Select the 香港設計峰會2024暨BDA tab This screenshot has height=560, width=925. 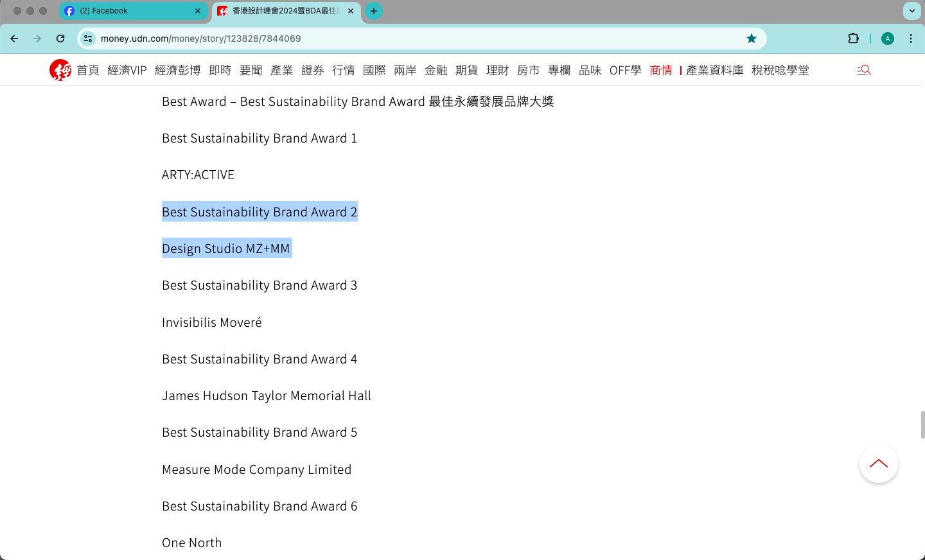286,11
